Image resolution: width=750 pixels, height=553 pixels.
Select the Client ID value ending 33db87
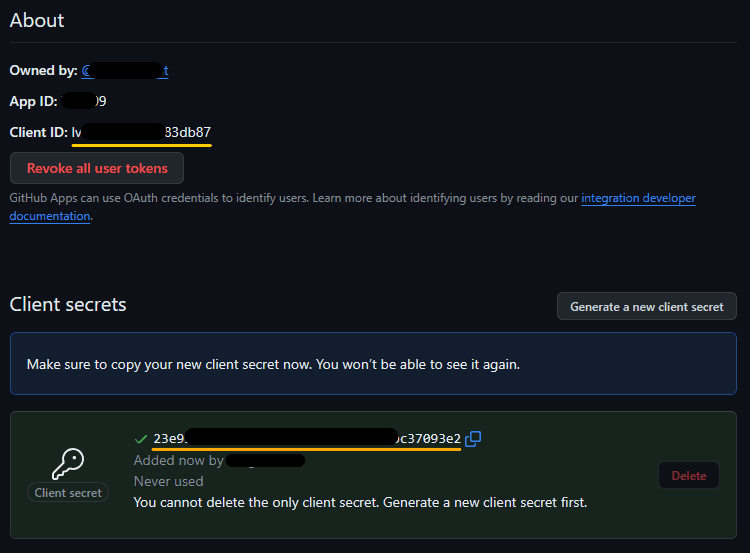[x=141, y=132]
